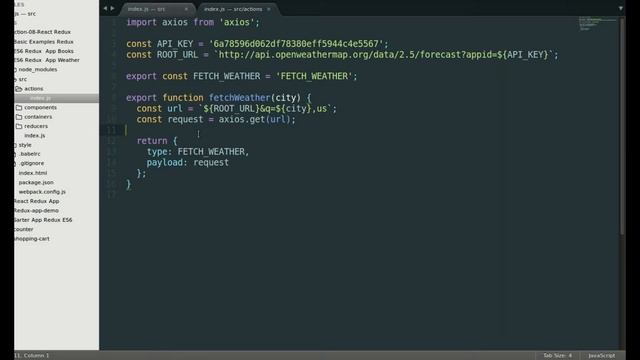Switch to the index.js — src tab

pos(146,9)
